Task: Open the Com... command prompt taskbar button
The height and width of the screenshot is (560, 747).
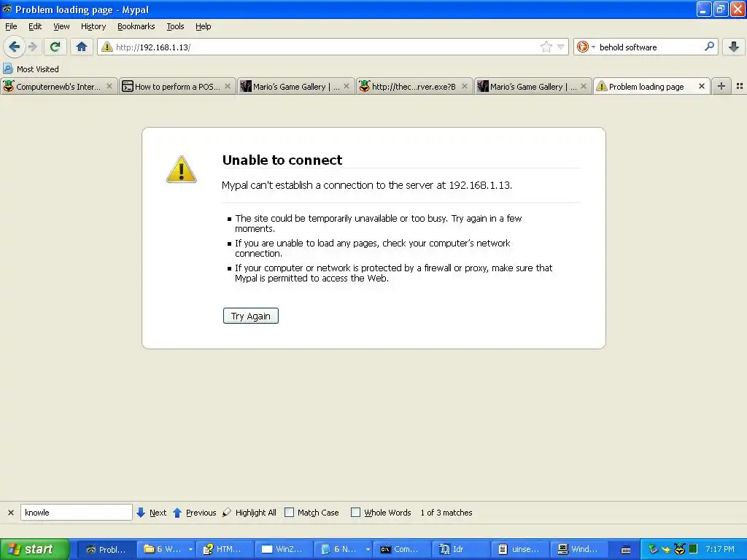Action: [x=402, y=549]
